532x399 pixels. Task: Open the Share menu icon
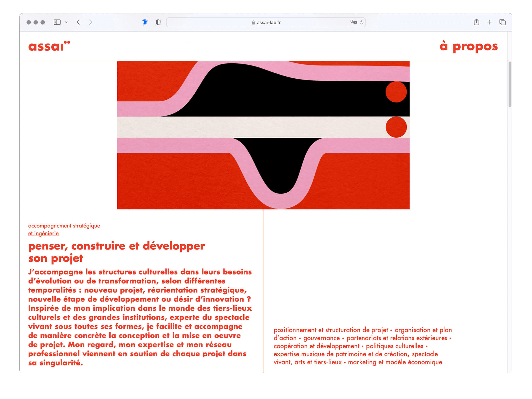pos(476,22)
